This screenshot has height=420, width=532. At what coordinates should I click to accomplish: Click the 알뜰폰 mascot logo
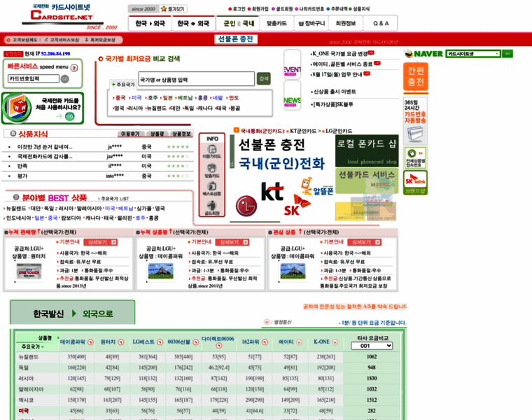coord(317,187)
